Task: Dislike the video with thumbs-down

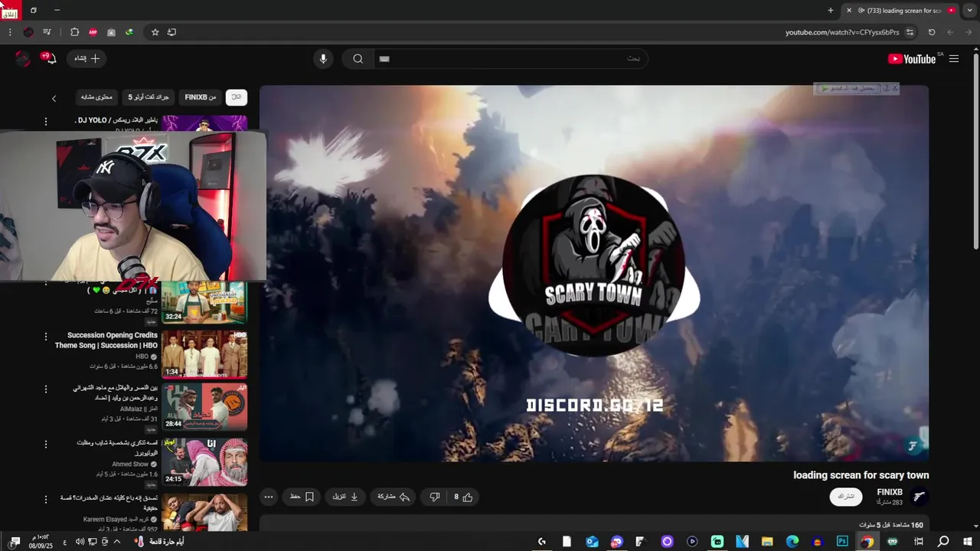Action: point(434,497)
